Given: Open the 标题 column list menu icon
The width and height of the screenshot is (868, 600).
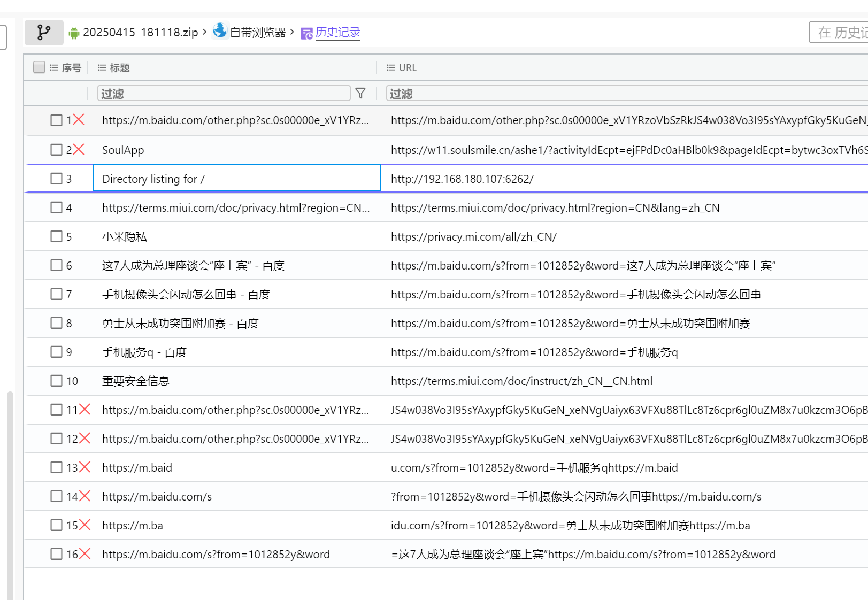Looking at the screenshot, I should (102, 68).
